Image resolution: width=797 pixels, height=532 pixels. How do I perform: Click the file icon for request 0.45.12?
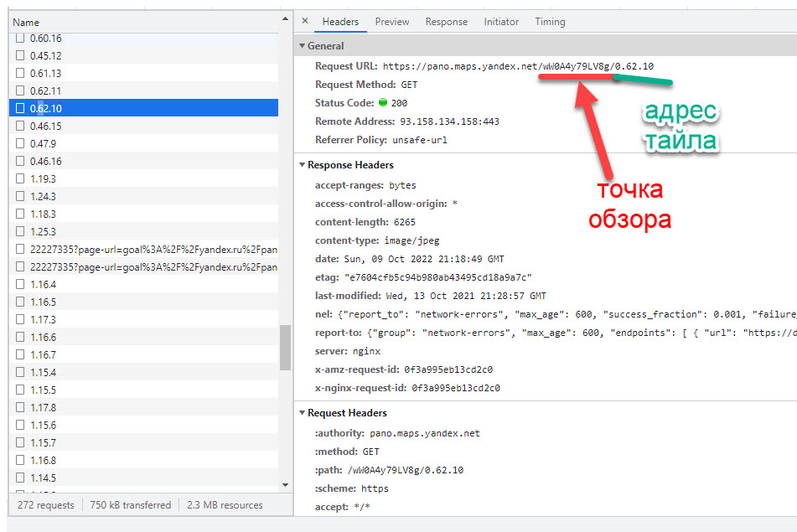point(21,56)
